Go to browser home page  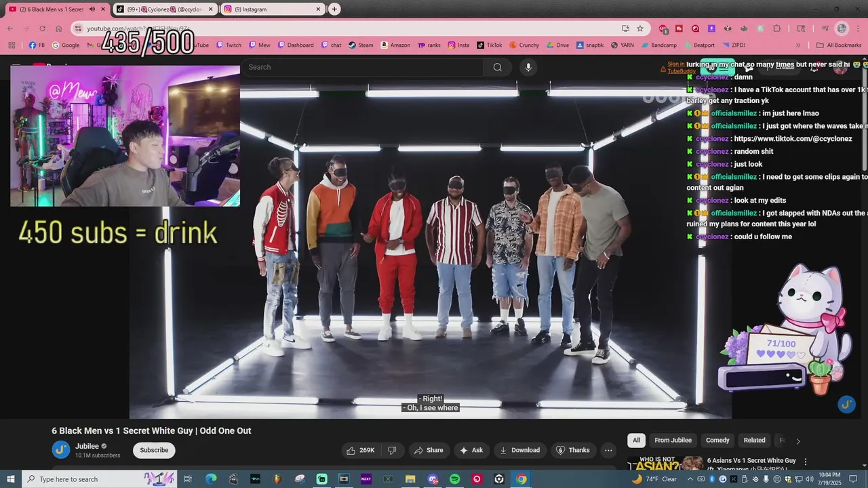(59, 28)
